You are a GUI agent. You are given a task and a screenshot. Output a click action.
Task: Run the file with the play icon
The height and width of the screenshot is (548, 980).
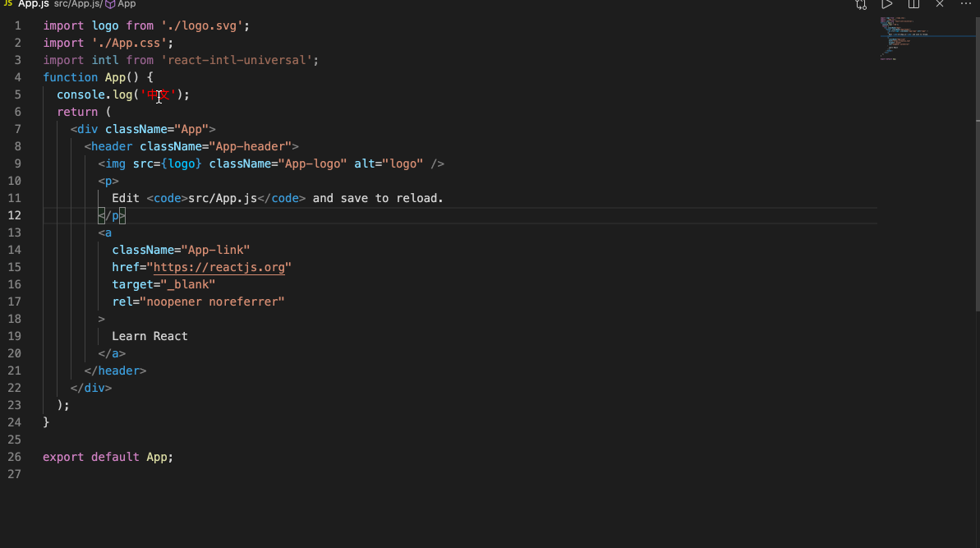pos(887,4)
